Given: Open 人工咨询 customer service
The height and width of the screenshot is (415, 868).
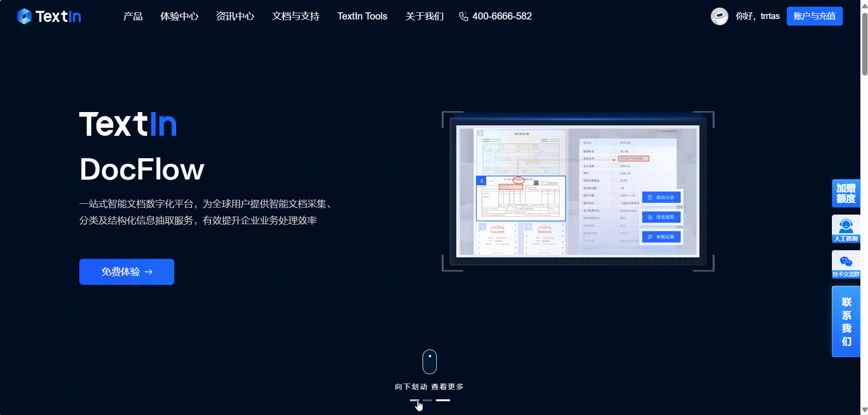Looking at the screenshot, I should pyautogui.click(x=846, y=229).
